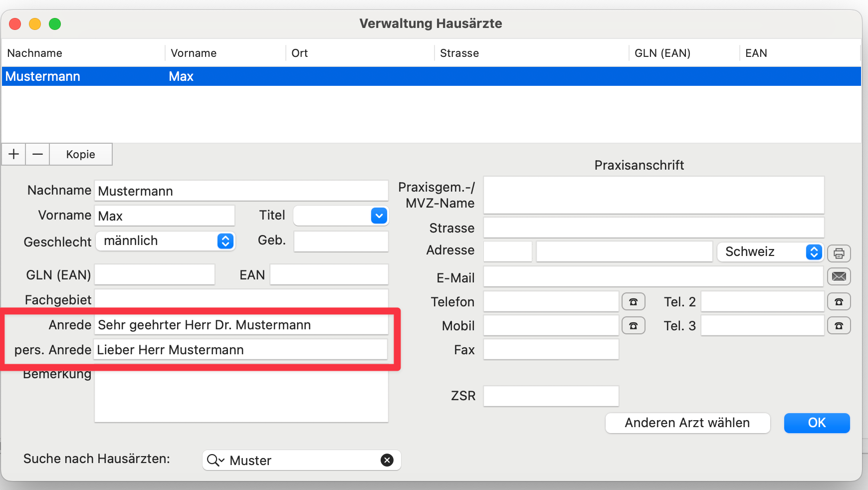
Task: Focus the practice Strasse input field
Action: click(x=654, y=228)
